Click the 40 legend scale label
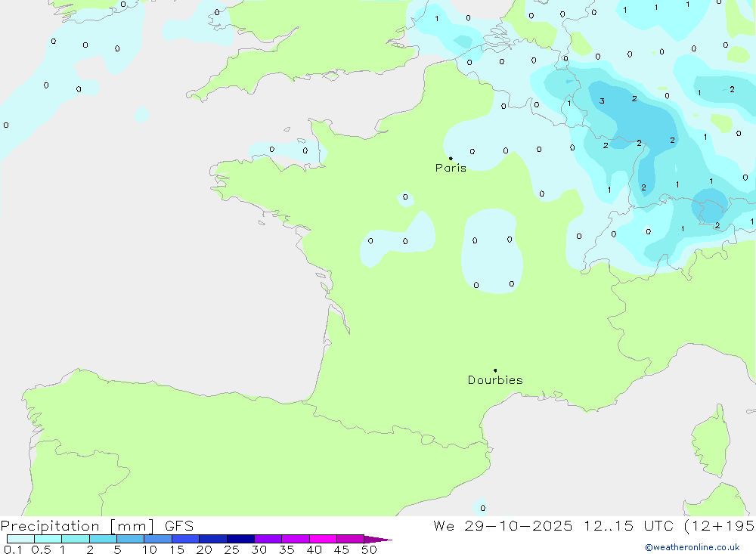This screenshot has width=756, height=554. coord(314,549)
